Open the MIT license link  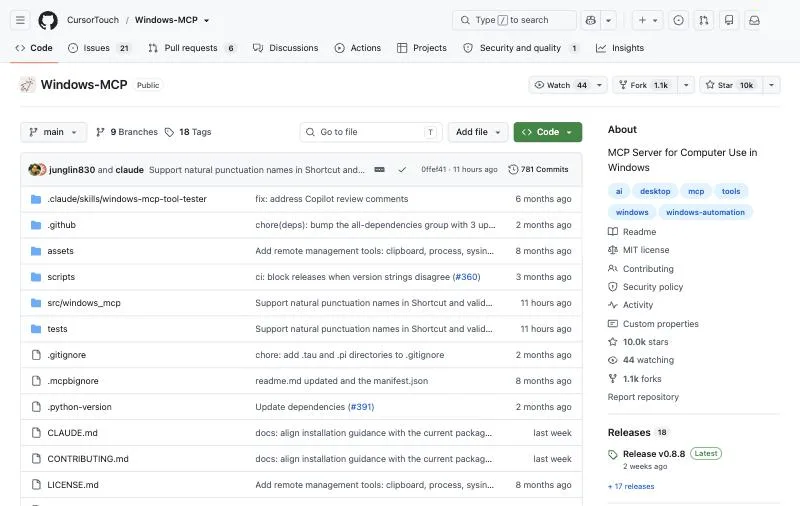tap(639, 250)
